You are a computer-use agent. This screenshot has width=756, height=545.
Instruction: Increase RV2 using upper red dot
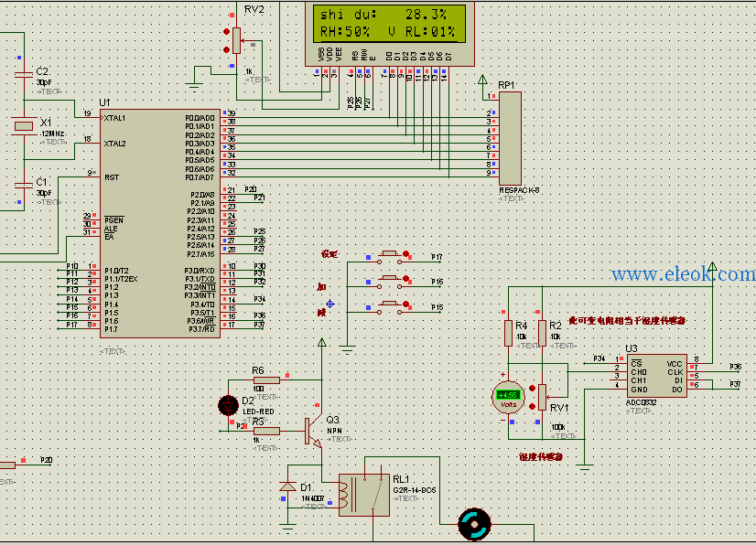click(226, 32)
